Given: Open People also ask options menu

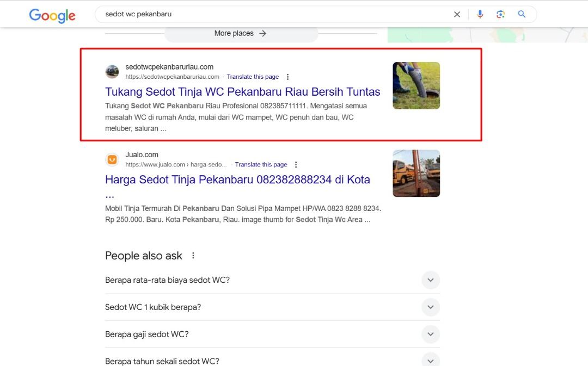Looking at the screenshot, I should 193,256.
